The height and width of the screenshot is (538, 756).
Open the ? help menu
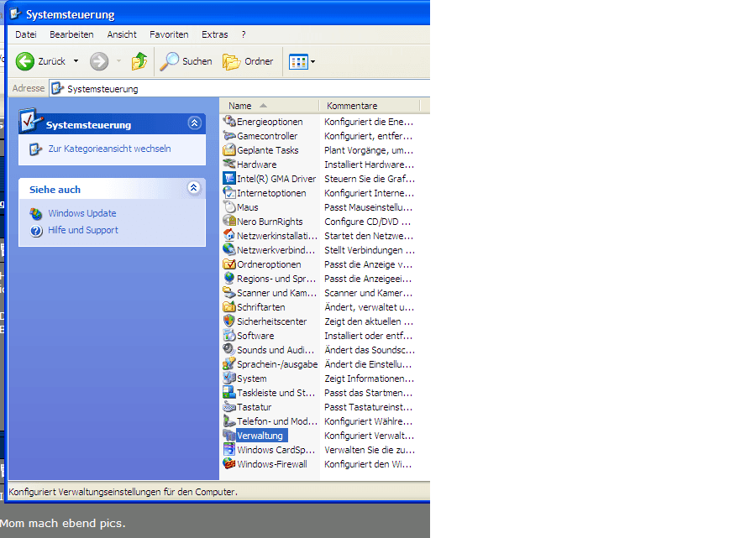pos(244,34)
